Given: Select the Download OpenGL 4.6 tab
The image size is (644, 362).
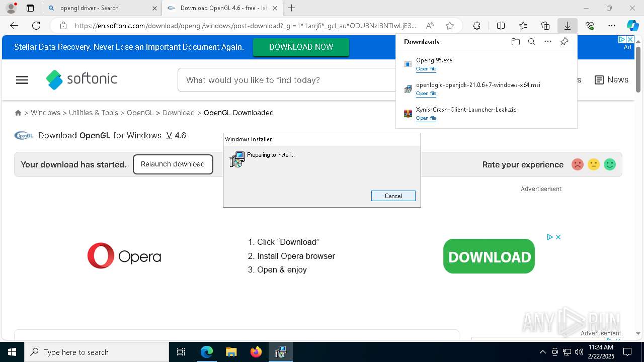Looking at the screenshot, I should click(222, 8).
